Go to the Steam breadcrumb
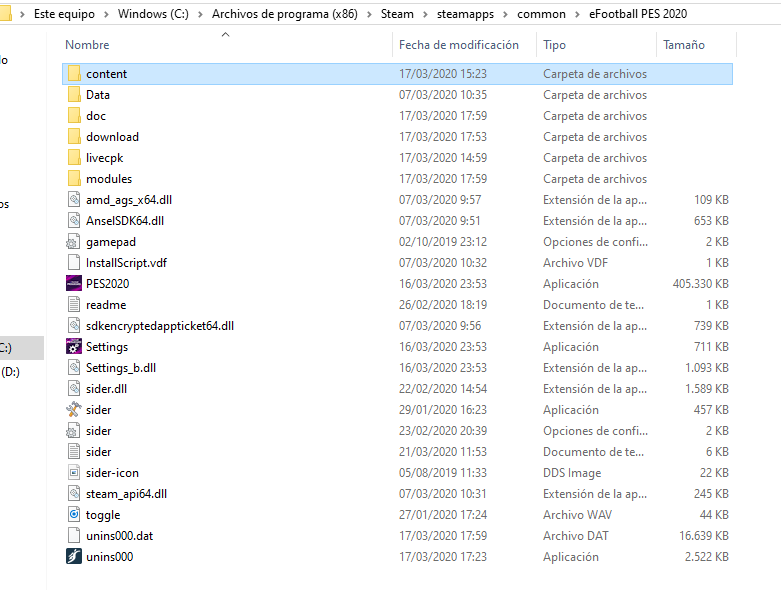This screenshot has width=781, height=590. [x=397, y=14]
